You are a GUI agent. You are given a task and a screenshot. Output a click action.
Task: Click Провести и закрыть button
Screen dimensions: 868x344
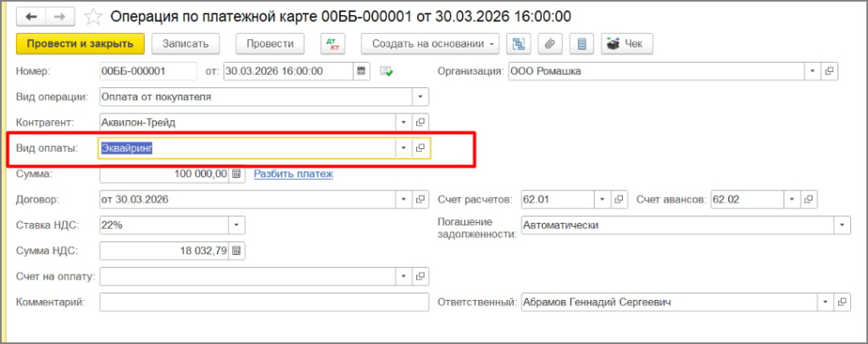(81, 43)
